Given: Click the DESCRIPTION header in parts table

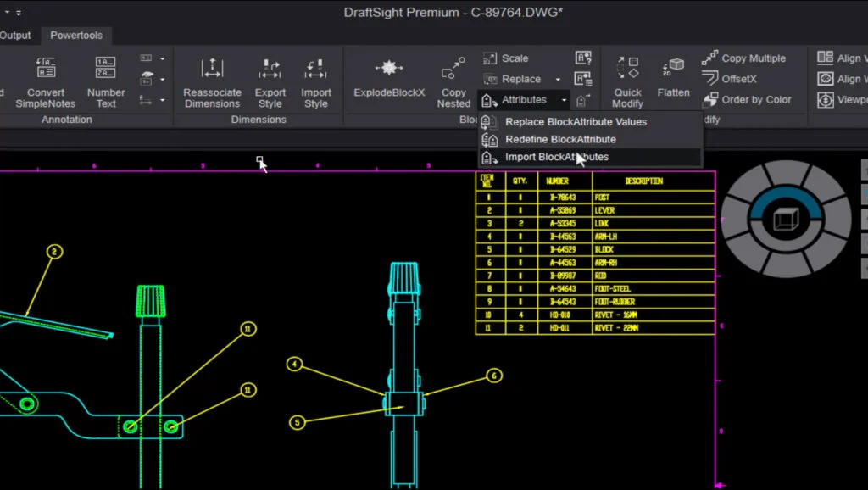Looking at the screenshot, I should [x=644, y=181].
